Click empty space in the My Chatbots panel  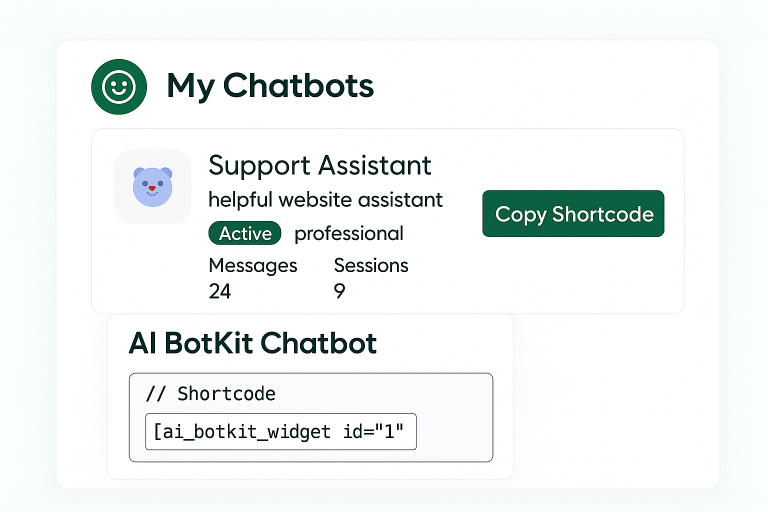pyautogui.click(x=620, y=400)
